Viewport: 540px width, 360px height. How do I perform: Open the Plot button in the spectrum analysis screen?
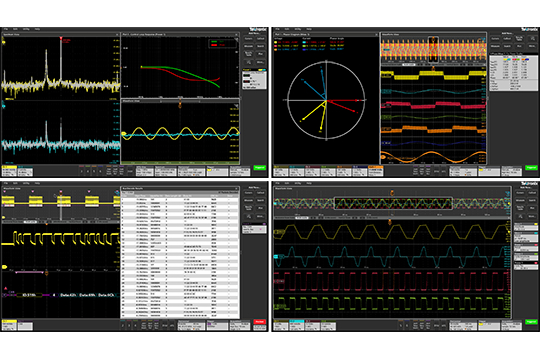point(260,54)
